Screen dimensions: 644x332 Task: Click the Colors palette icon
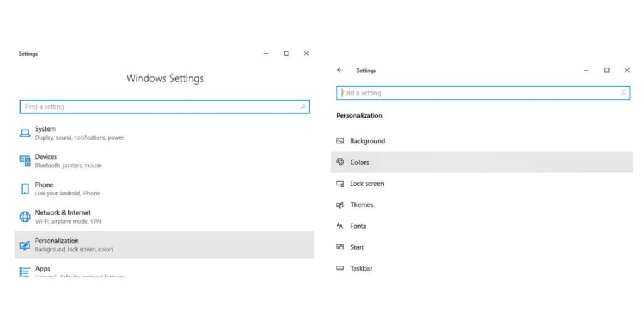click(340, 162)
